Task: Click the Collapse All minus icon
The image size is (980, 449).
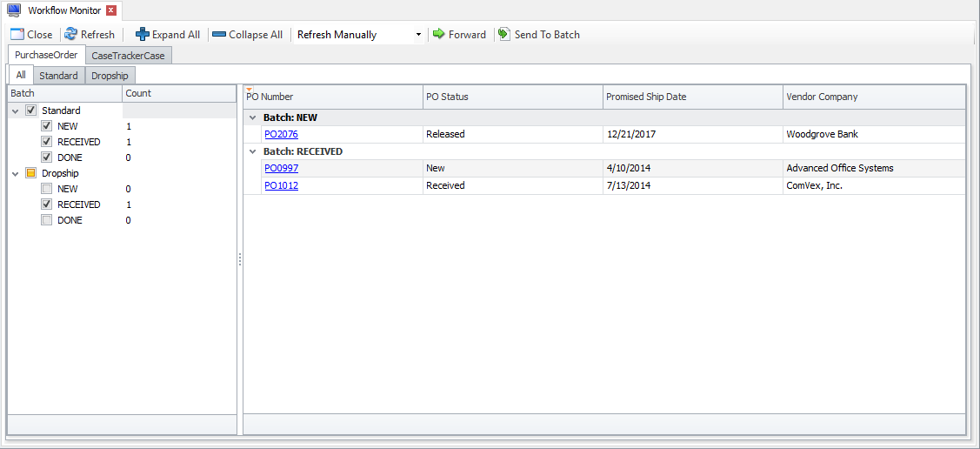Action: pos(219,35)
